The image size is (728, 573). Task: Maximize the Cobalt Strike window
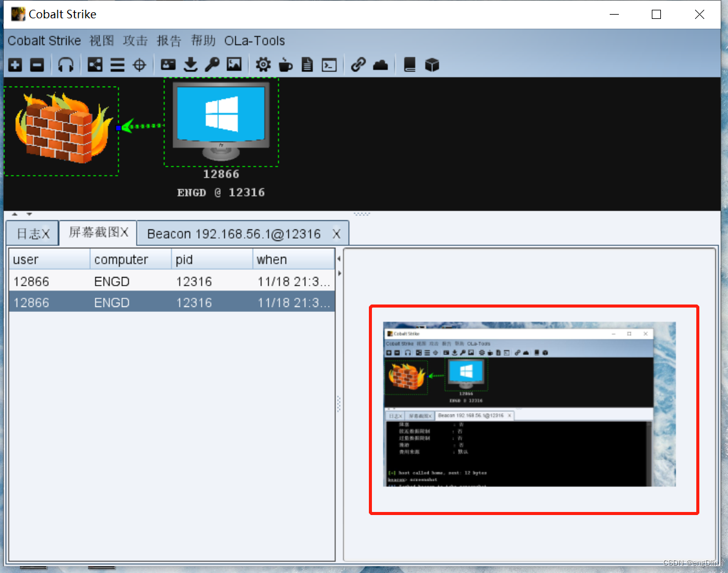[657, 15]
